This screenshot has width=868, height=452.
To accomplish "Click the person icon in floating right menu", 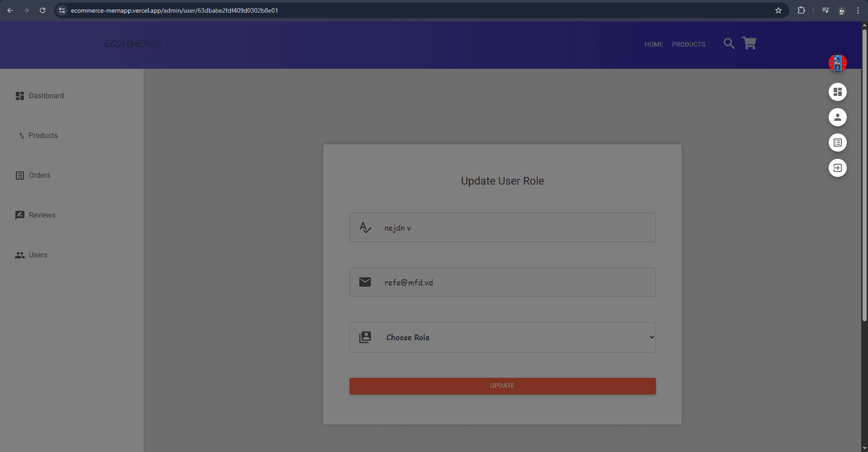I will pos(837,117).
